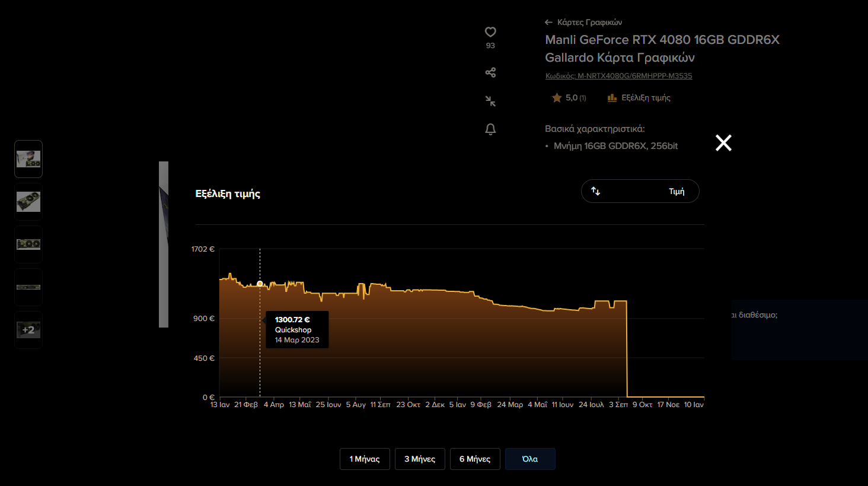
Task: Select the 1 Μήνας range
Action: pos(365,459)
